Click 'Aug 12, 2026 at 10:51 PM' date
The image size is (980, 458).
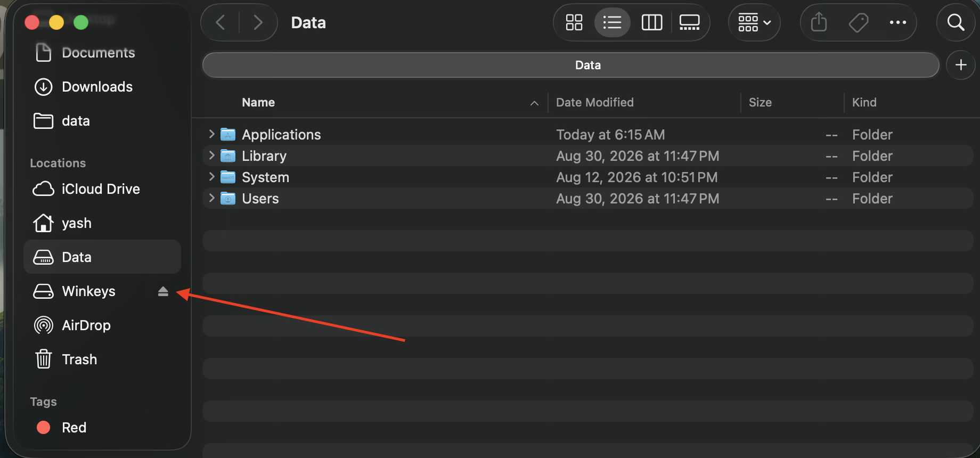tap(636, 177)
